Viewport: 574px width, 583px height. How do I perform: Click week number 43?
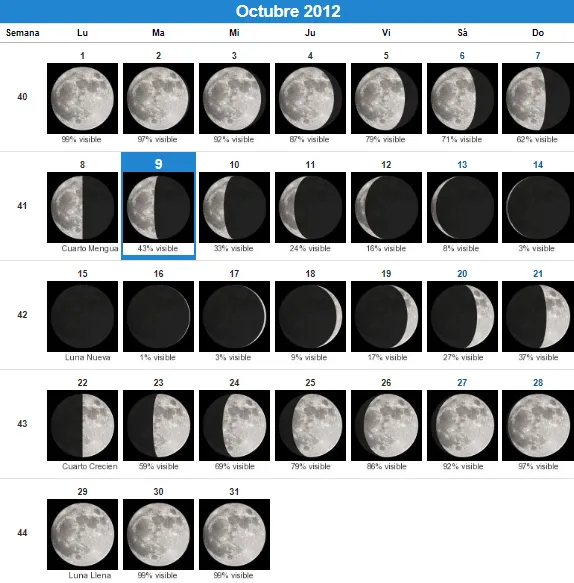[x=22, y=424]
